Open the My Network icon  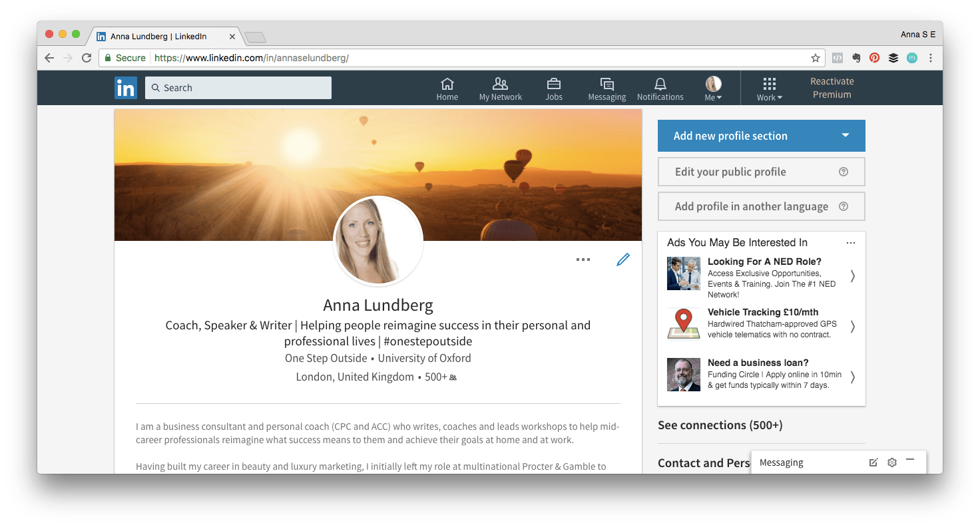(500, 87)
